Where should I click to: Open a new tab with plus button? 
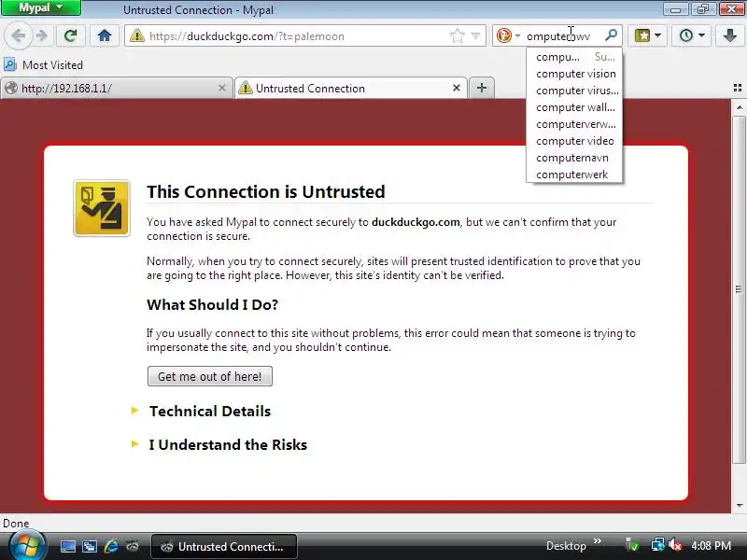[482, 88]
